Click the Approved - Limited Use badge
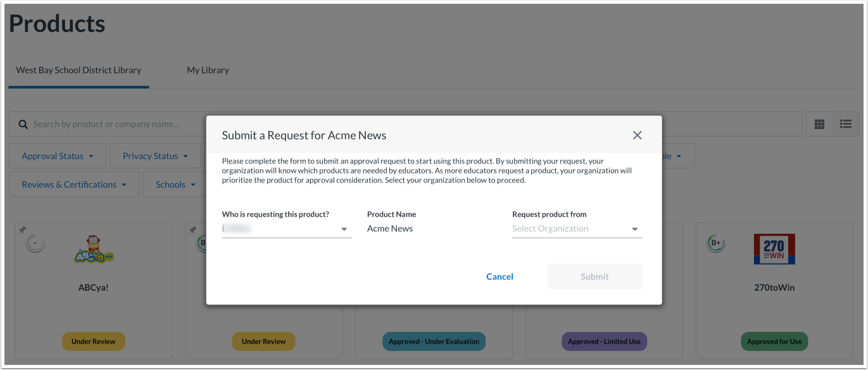 [x=604, y=341]
